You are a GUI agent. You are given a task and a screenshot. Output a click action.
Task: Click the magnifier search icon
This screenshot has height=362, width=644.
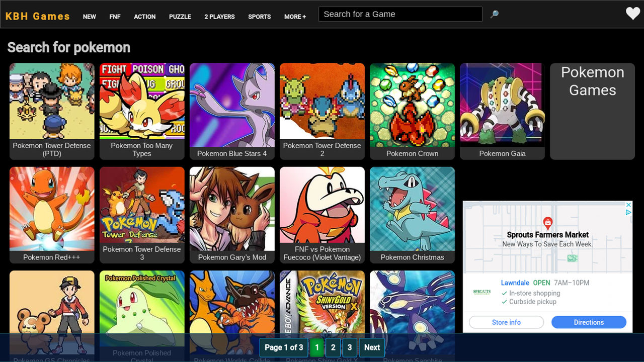click(495, 14)
